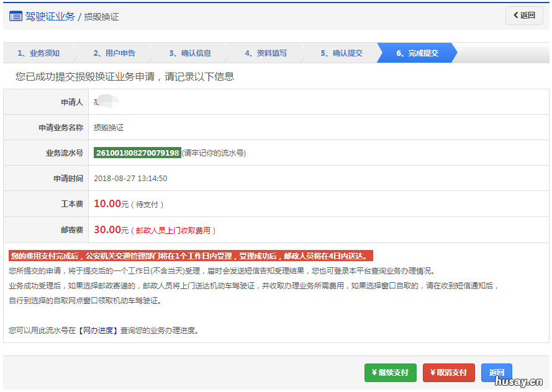Image resolution: width=552 pixels, height=392 pixels.
Task: Click the ¥ icon on 继续支付 button
Action: (x=375, y=373)
